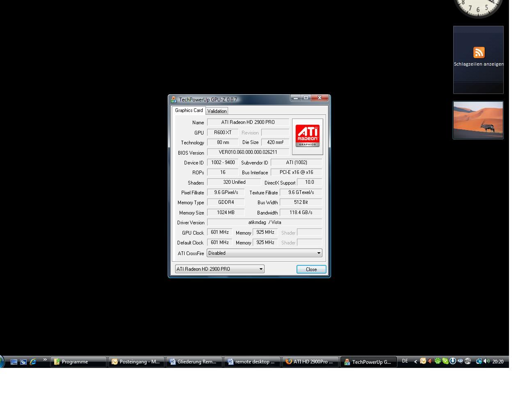The height and width of the screenshot is (420, 525).
Task: Click the network connection tray icon
Action: [479, 361]
